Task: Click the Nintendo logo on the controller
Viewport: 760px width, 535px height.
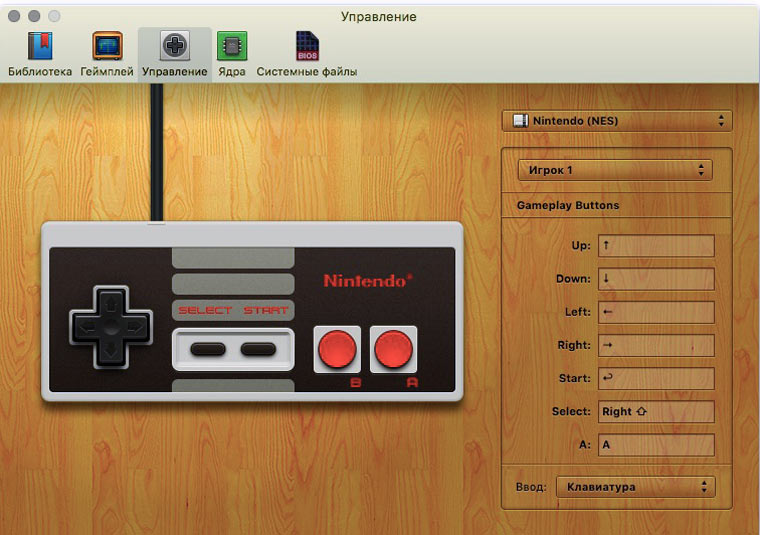Action: 368,281
